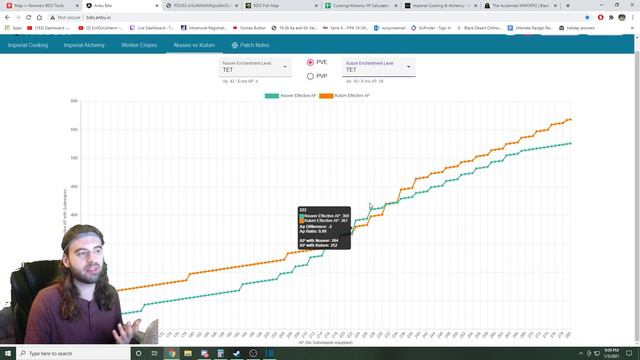
Task: Show hidden system tray icons
Action: point(581,353)
